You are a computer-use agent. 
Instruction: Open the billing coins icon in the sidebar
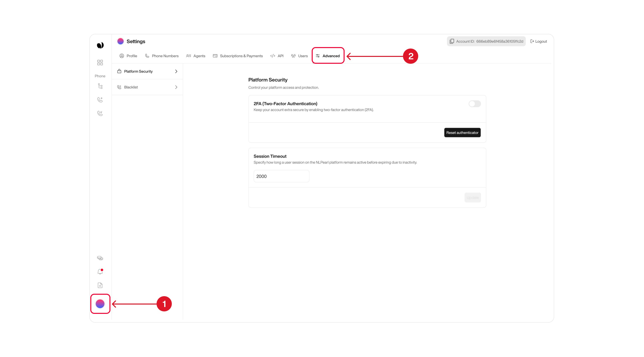(x=100, y=258)
